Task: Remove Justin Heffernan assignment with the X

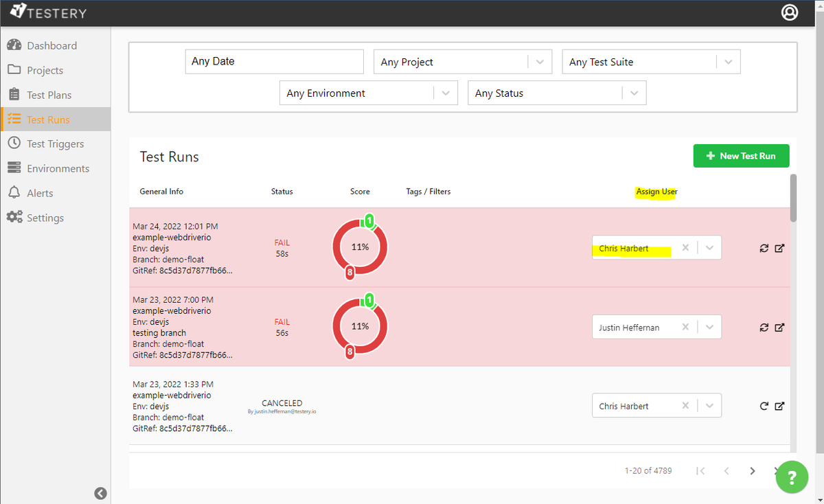Action: (x=685, y=327)
